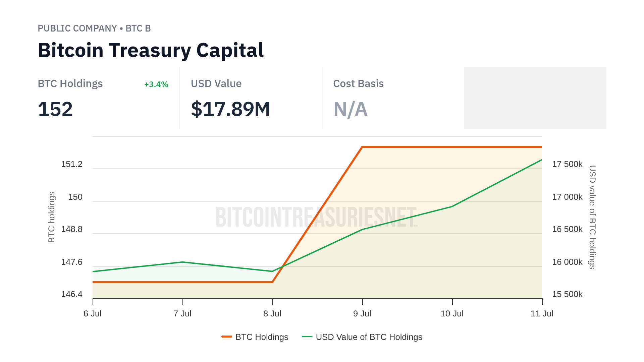The width and height of the screenshot is (644, 362).
Task: Click the PUBLIC COMPANY category label
Action: pos(77,28)
